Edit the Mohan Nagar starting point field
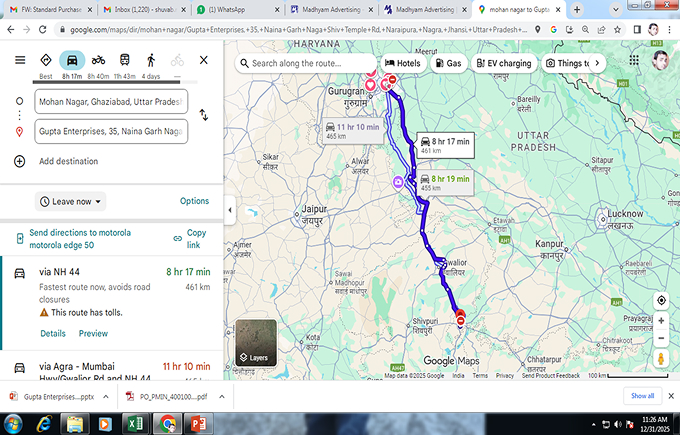The width and height of the screenshot is (680, 435). [x=111, y=101]
